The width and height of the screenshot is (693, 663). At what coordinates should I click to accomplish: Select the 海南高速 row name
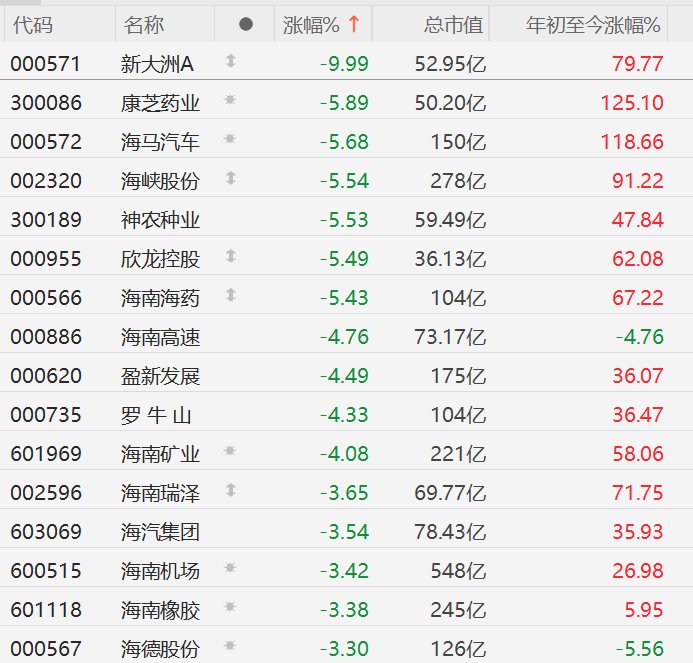point(160,336)
